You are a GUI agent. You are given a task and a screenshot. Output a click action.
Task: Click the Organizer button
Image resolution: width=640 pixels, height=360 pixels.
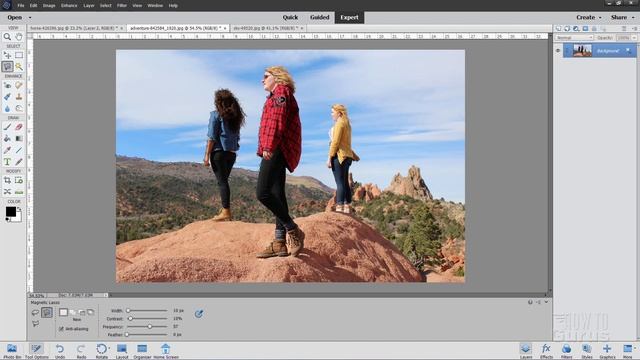click(142, 351)
